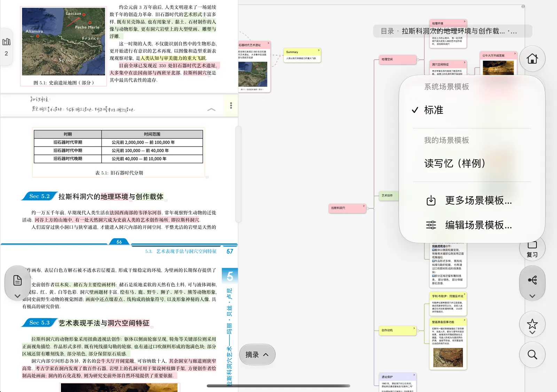Expand the arrow on the Summary node

[x=319, y=50]
